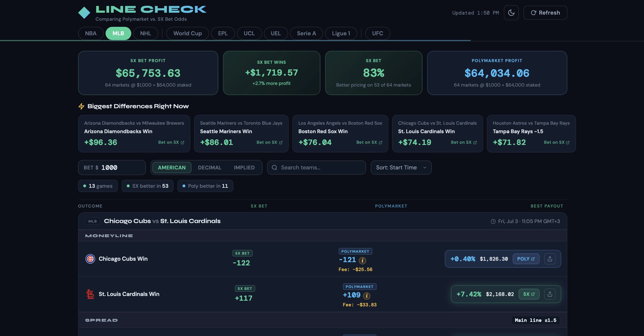Share the Chicago Cubs Win row
This screenshot has height=336, width=644.
click(x=550, y=259)
